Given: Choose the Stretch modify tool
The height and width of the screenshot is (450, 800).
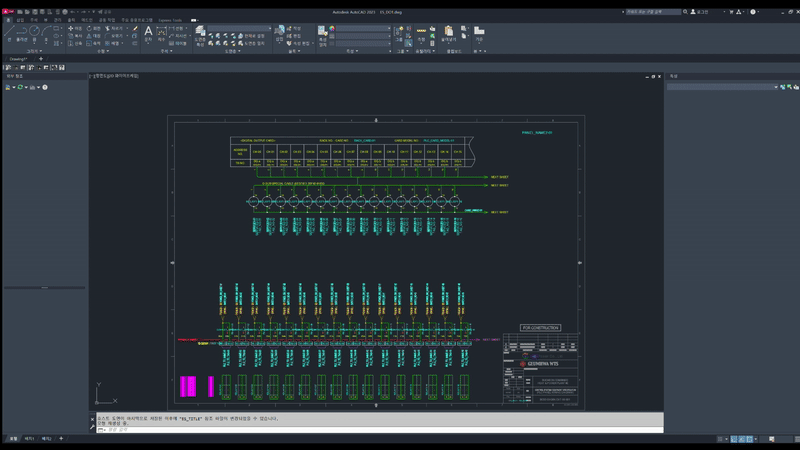Looking at the screenshot, I should (75, 43).
